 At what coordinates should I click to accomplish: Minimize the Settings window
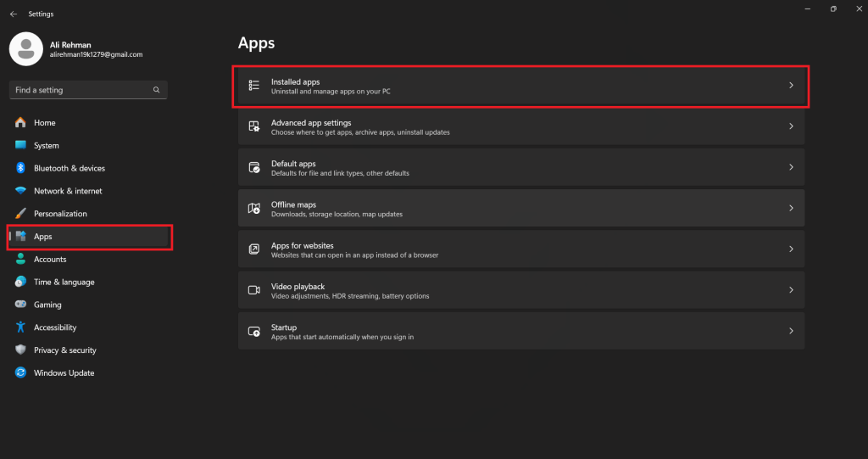808,8
